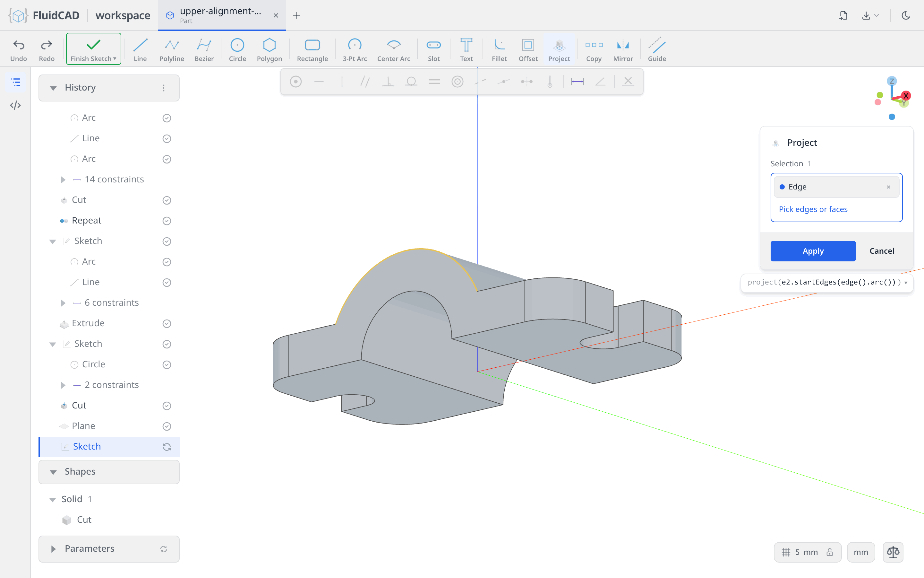The height and width of the screenshot is (578, 924).
Task: Expand the Parameters panel
Action: tap(53, 548)
